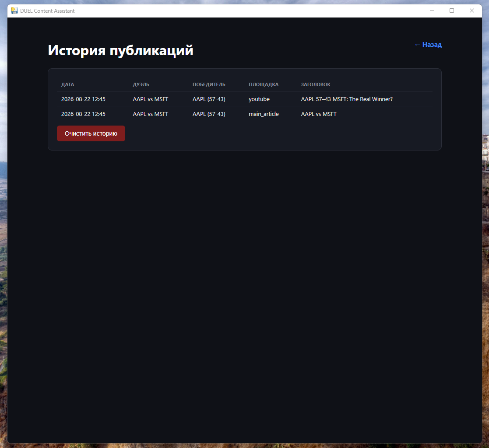Click the DUEL Content Assistant app icon

point(14,10)
